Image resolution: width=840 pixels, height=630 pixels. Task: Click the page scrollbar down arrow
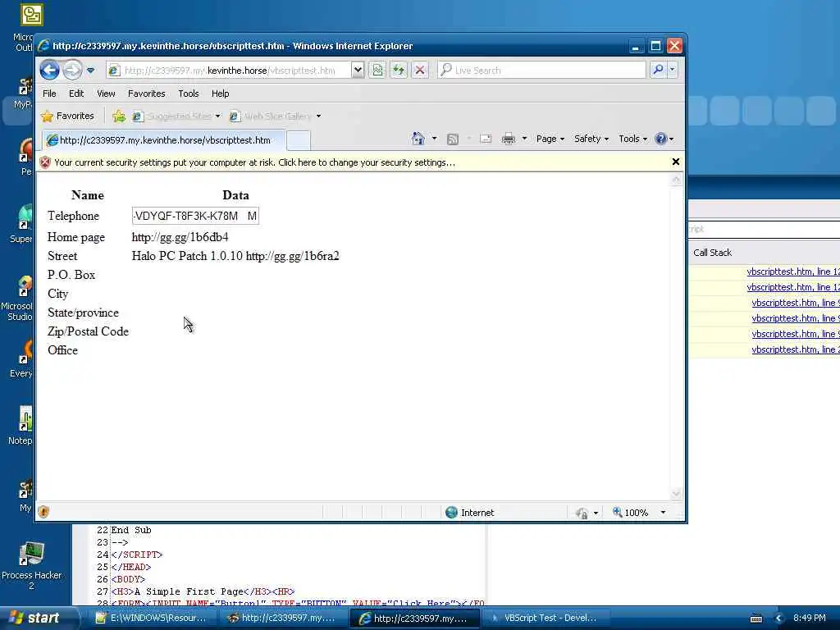[676, 493]
